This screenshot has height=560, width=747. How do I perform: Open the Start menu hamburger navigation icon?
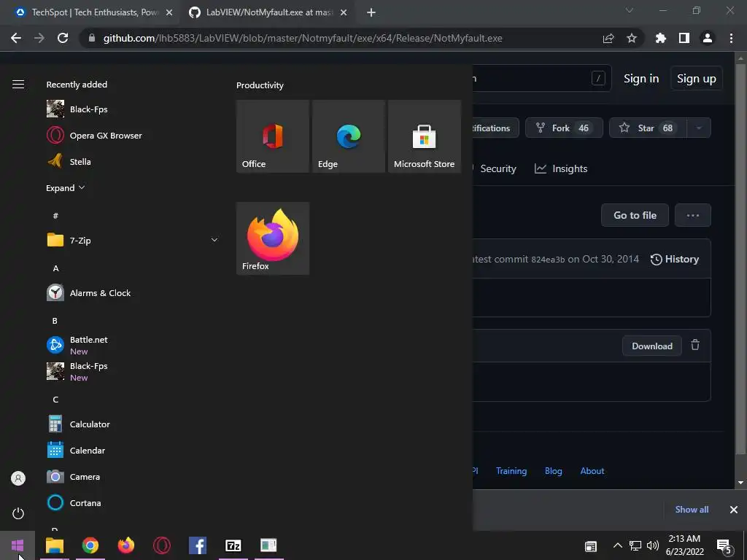tap(18, 85)
